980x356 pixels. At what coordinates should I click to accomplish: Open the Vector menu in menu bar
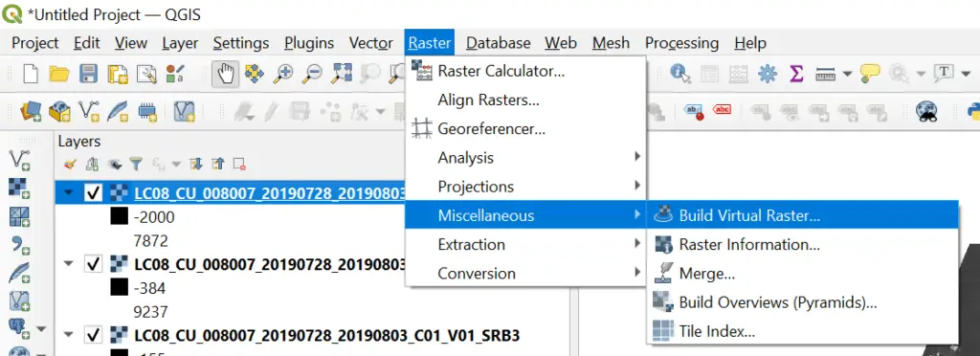pyautogui.click(x=371, y=43)
